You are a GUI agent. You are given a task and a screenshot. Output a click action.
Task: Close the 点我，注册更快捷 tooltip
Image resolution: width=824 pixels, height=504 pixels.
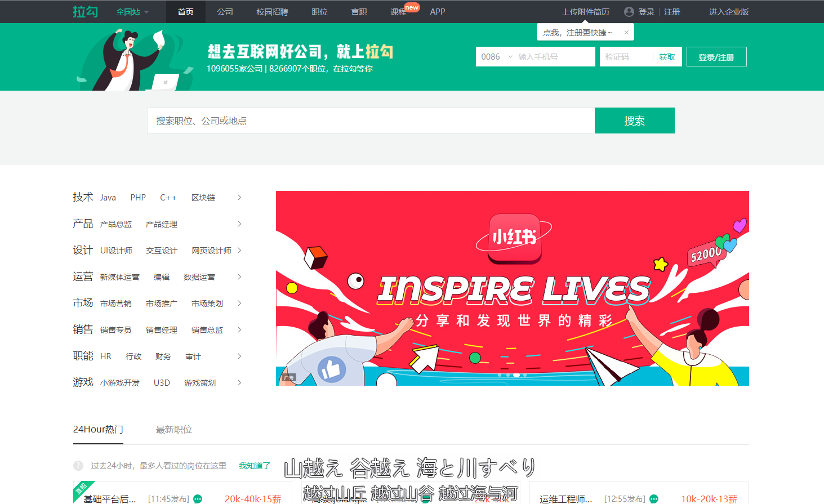point(626,33)
